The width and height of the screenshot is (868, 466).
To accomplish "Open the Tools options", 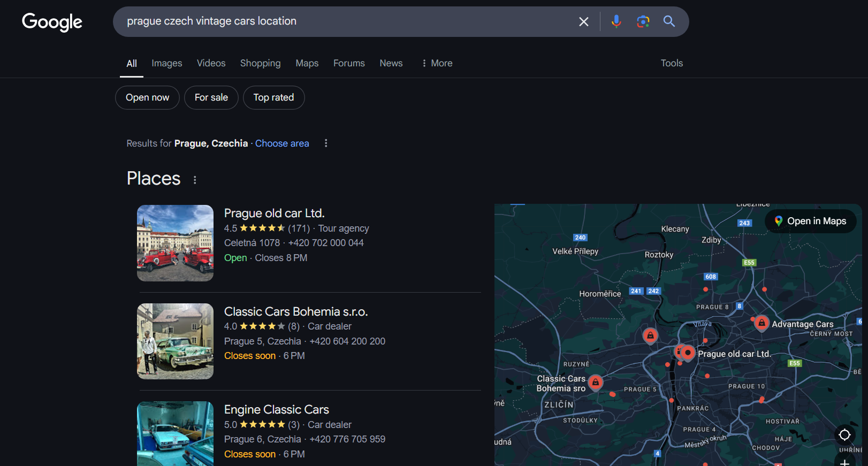I will coord(672,63).
